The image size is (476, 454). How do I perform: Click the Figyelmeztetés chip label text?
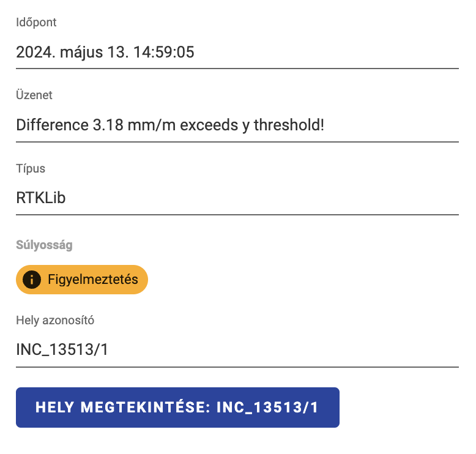click(92, 280)
